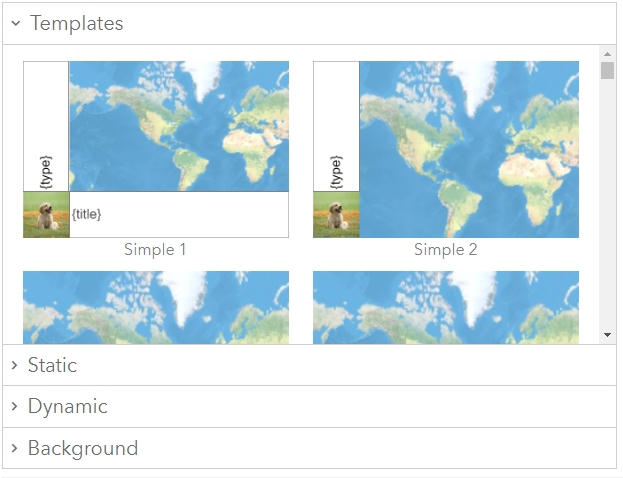Image resolution: width=623 pixels, height=478 pixels.
Task: Expand the Dynamic section chevron
Action: pyautogui.click(x=14, y=407)
